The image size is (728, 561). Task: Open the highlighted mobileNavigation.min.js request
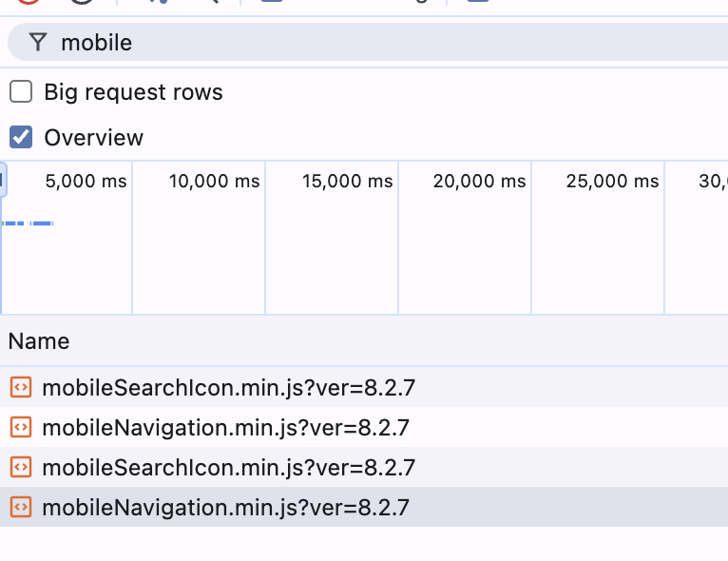pos(225,507)
